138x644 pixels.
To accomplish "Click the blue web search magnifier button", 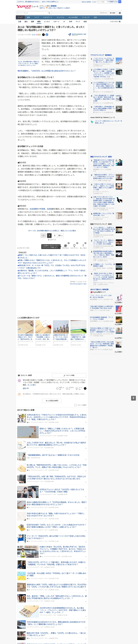I will (120, 2).
